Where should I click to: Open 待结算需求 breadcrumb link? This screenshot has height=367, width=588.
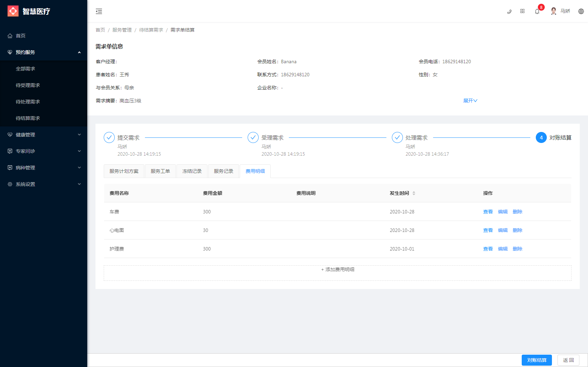click(151, 30)
